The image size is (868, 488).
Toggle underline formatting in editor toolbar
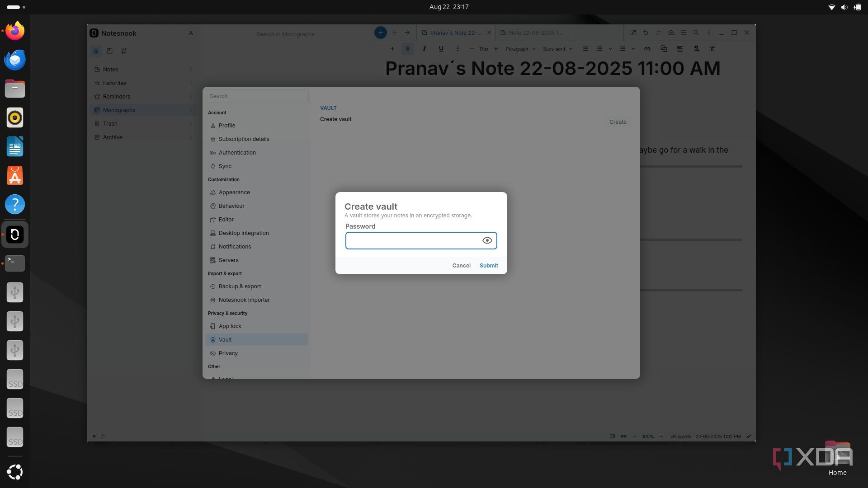(441, 49)
